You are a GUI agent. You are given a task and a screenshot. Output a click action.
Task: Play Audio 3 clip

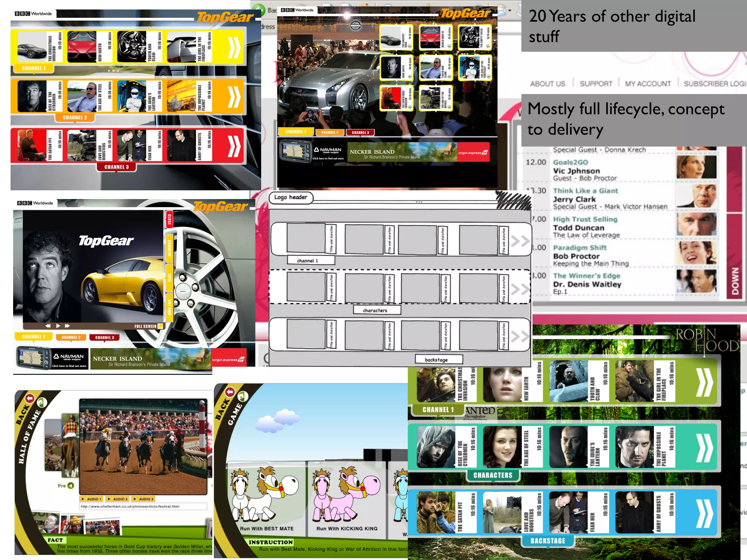(x=143, y=499)
